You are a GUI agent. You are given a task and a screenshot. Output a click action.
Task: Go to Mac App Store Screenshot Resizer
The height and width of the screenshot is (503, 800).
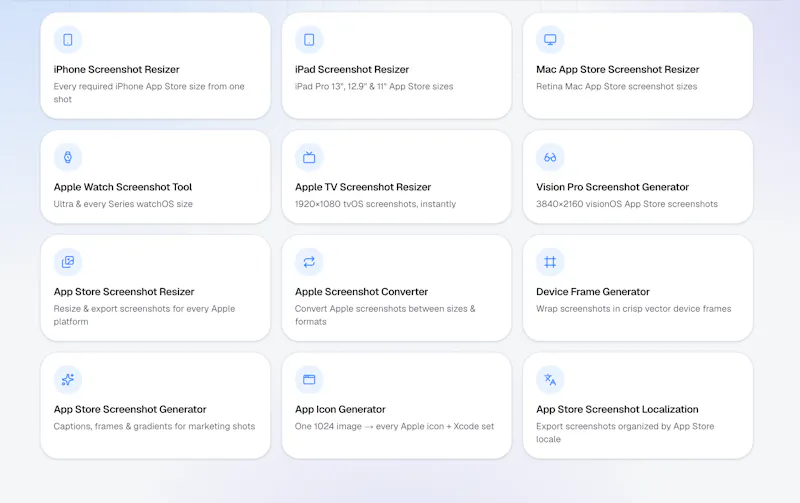(x=617, y=69)
